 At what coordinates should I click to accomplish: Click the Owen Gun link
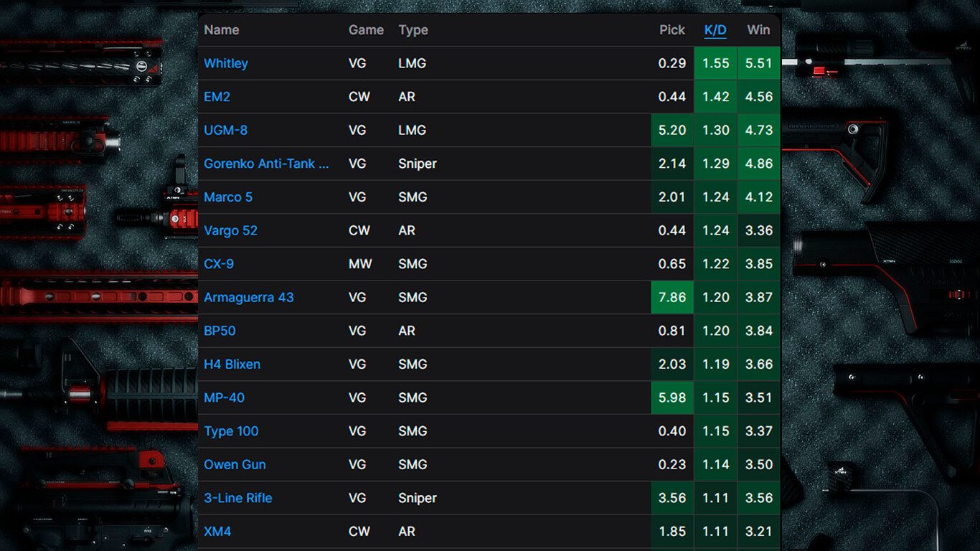235,464
